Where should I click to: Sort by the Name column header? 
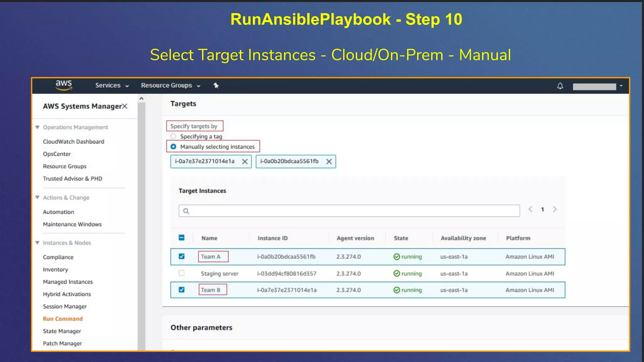[209, 238]
